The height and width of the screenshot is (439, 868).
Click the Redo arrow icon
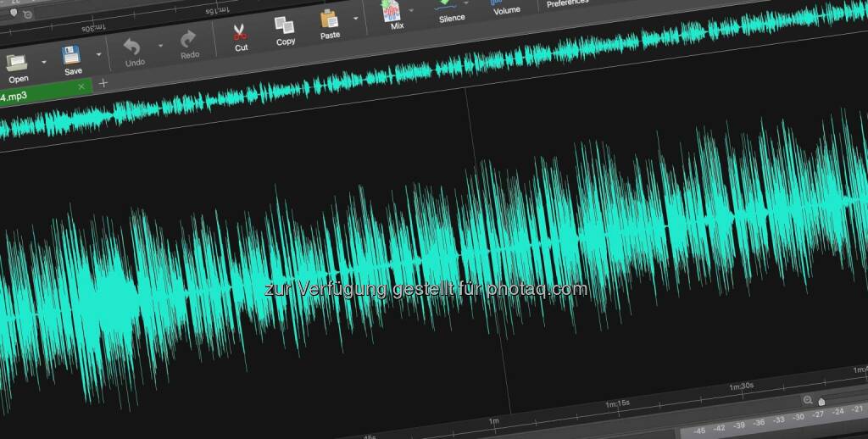coord(188,40)
